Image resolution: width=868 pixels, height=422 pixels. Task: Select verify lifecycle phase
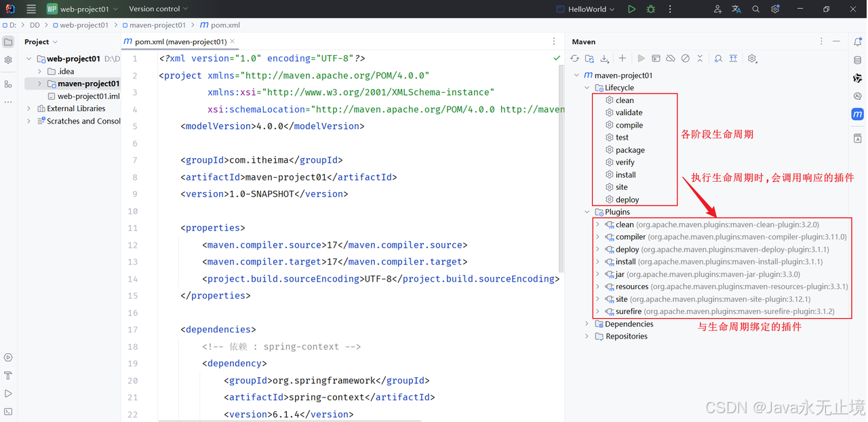620,163
